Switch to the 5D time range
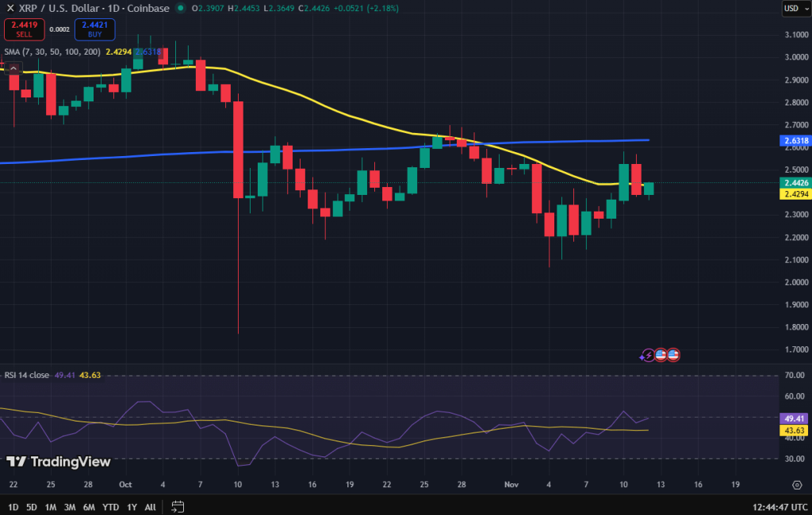The width and height of the screenshot is (812, 515). point(32,507)
